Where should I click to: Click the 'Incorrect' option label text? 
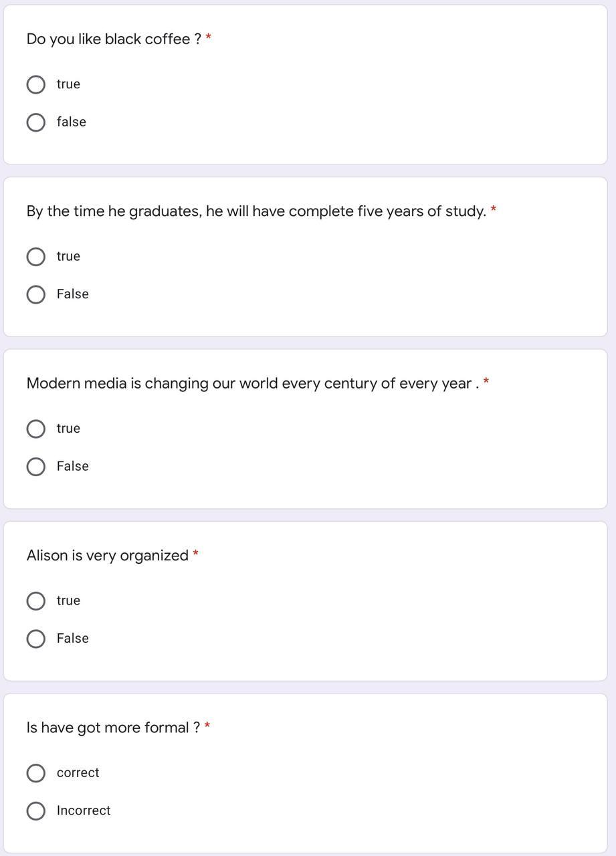pos(84,811)
